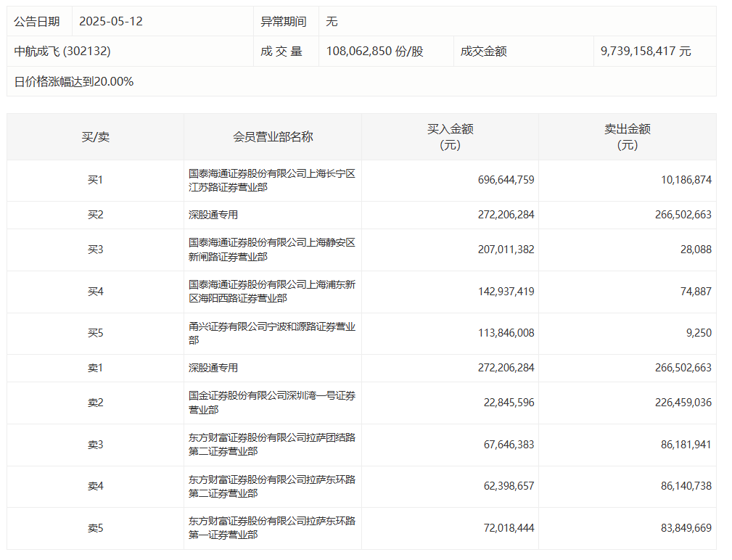Screen dimensions: 732x560
Task: Select 甬兴证券宁波和源路证券营业部 name
Action: pyautogui.click(x=272, y=333)
